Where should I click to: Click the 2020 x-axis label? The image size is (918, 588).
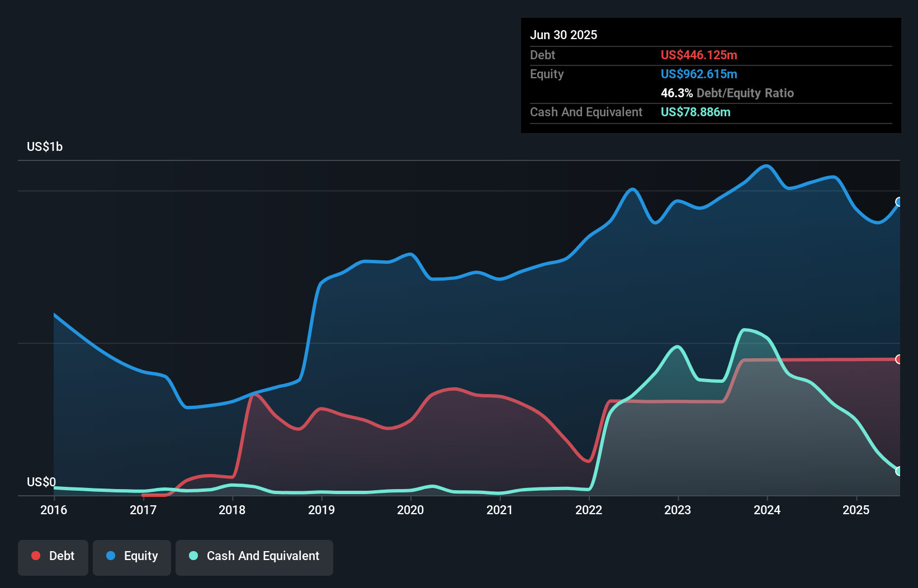pos(410,510)
